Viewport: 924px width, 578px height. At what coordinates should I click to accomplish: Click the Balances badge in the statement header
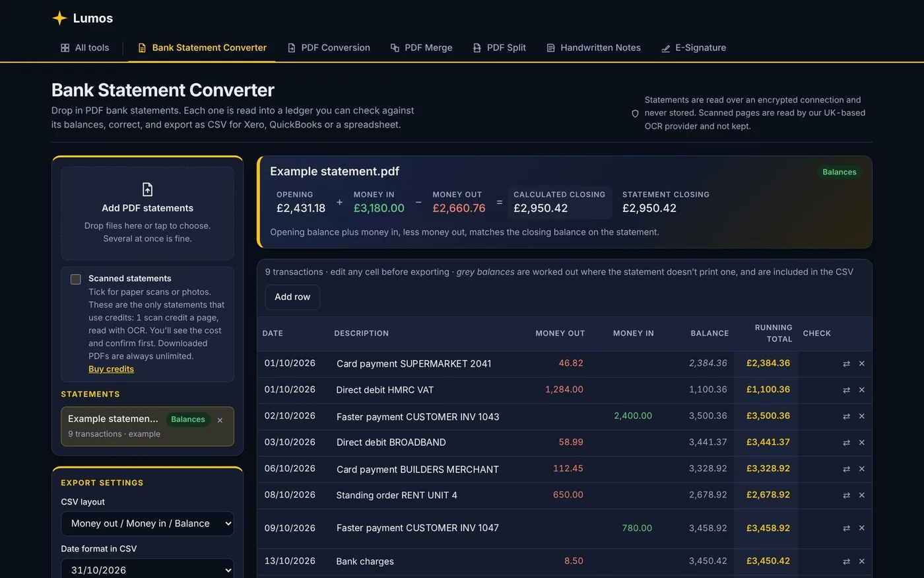840,172
